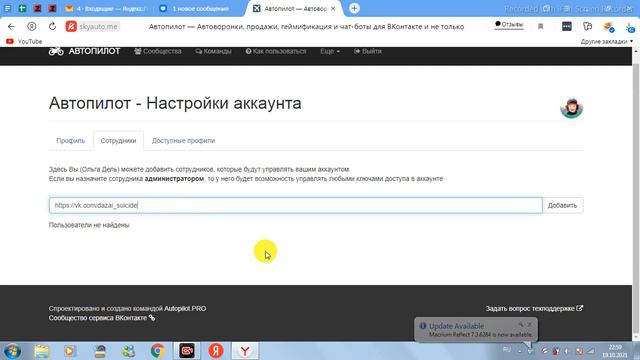
Task: Open the Yandex Mail inbox tab
Action: point(108,9)
